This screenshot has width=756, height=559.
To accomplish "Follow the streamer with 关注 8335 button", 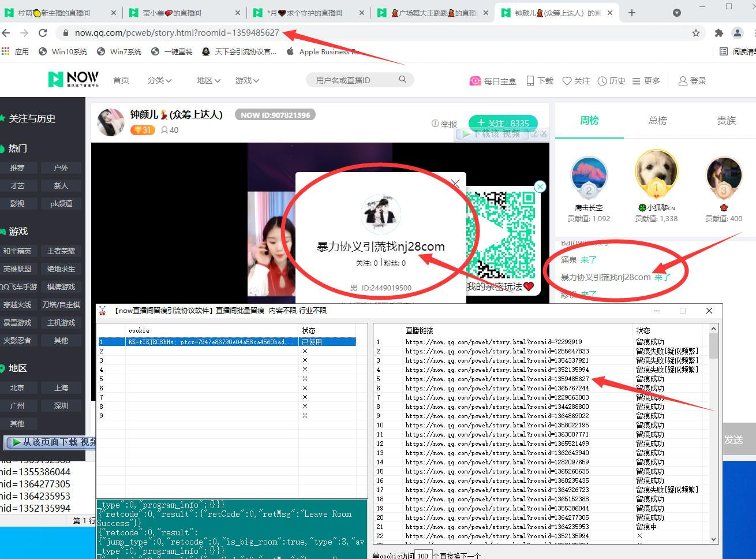I will (x=503, y=123).
